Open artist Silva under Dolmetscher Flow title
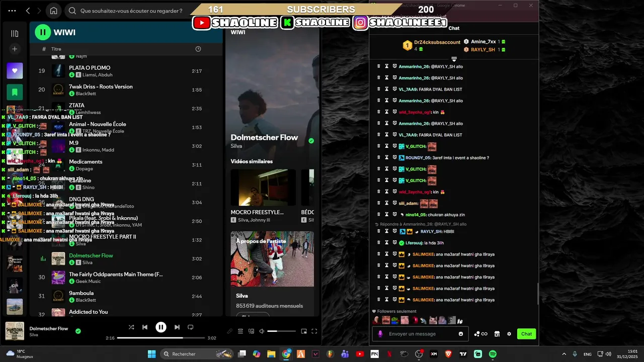Image resolution: width=644 pixels, height=362 pixels. [x=236, y=145]
